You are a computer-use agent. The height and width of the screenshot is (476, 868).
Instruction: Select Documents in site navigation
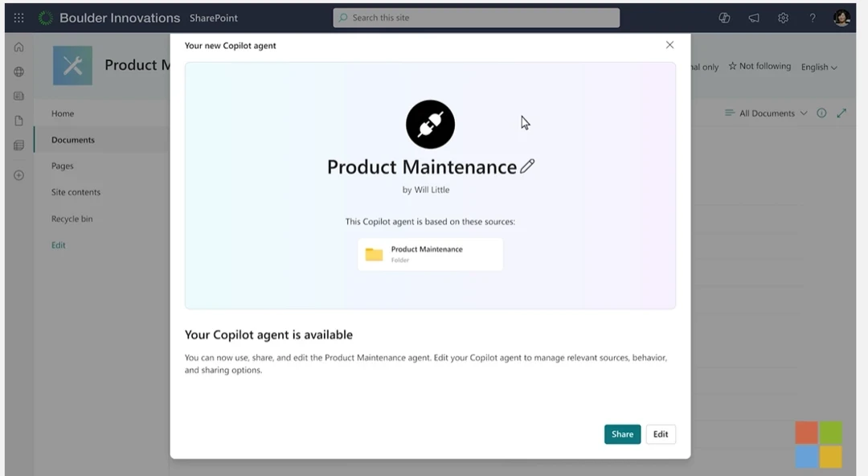(73, 140)
